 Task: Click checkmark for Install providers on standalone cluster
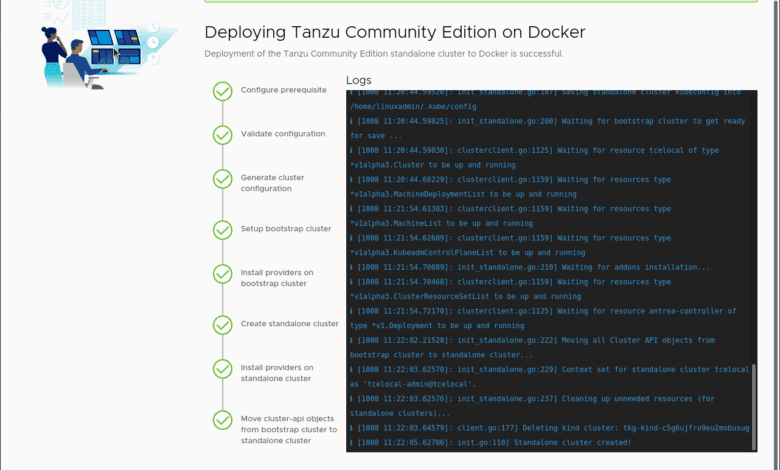[x=222, y=369]
